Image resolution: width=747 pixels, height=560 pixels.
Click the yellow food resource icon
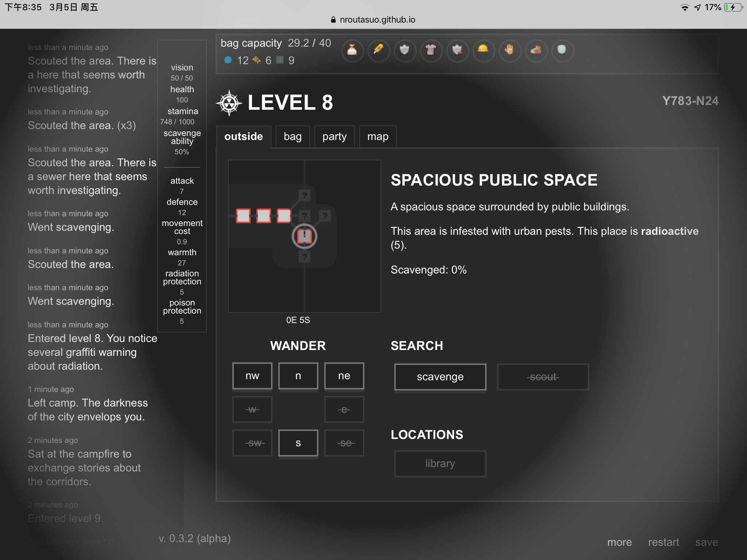257,60
